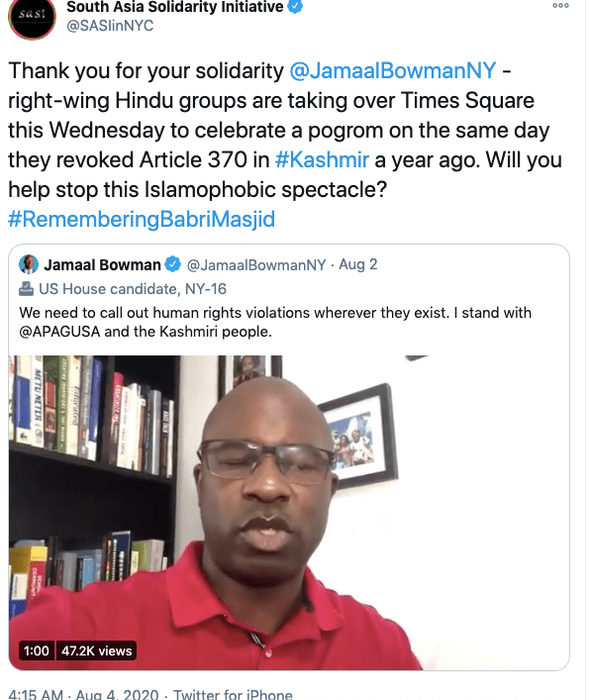Click the US House candidate, NY-16 label
The height and width of the screenshot is (700, 589).
pyautogui.click(x=133, y=289)
